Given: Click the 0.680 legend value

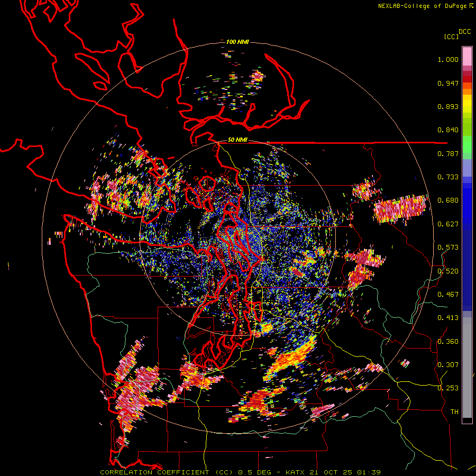Looking at the screenshot, I should [x=448, y=200].
